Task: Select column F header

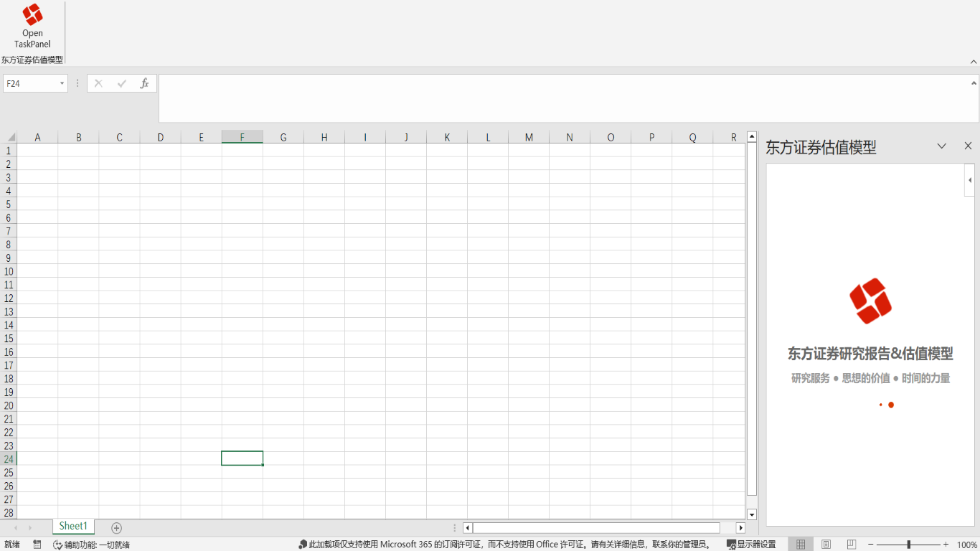Action: click(242, 137)
